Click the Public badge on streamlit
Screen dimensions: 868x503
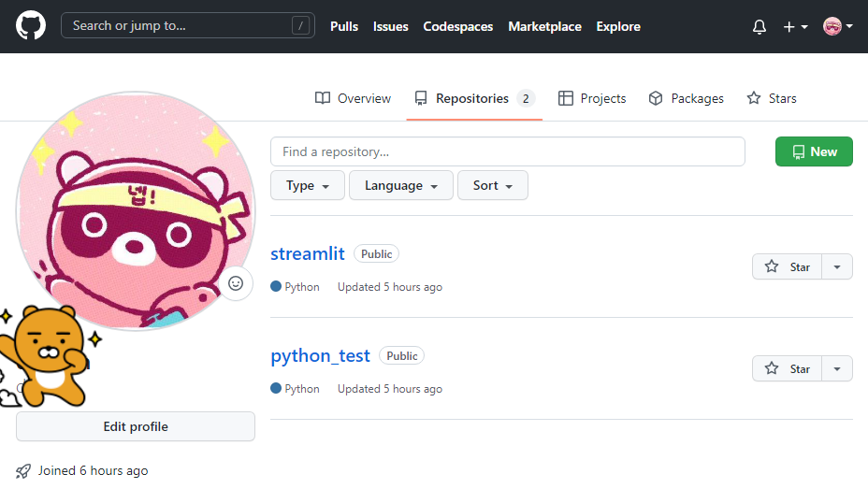[376, 254]
